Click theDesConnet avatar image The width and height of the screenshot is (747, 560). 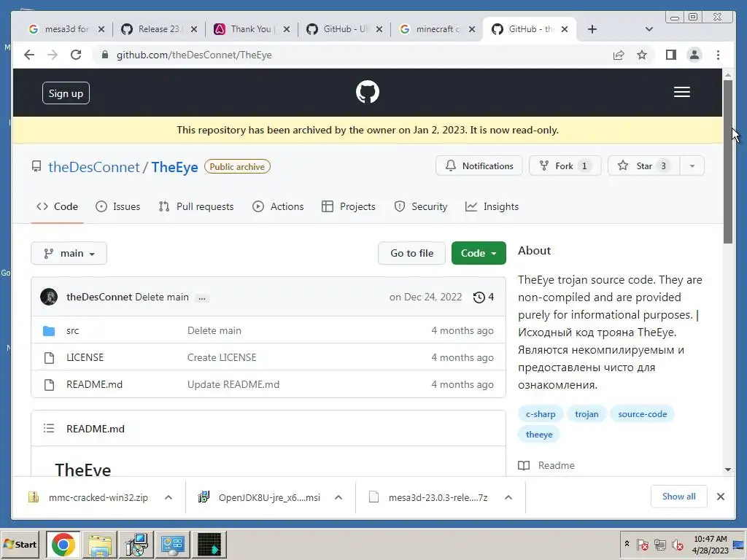pyautogui.click(x=49, y=297)
